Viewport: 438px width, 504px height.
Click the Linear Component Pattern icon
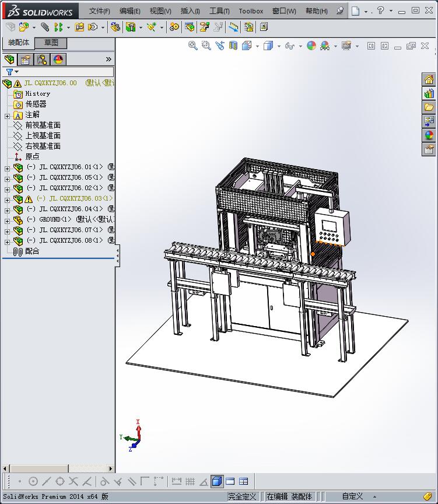[58, 27]
